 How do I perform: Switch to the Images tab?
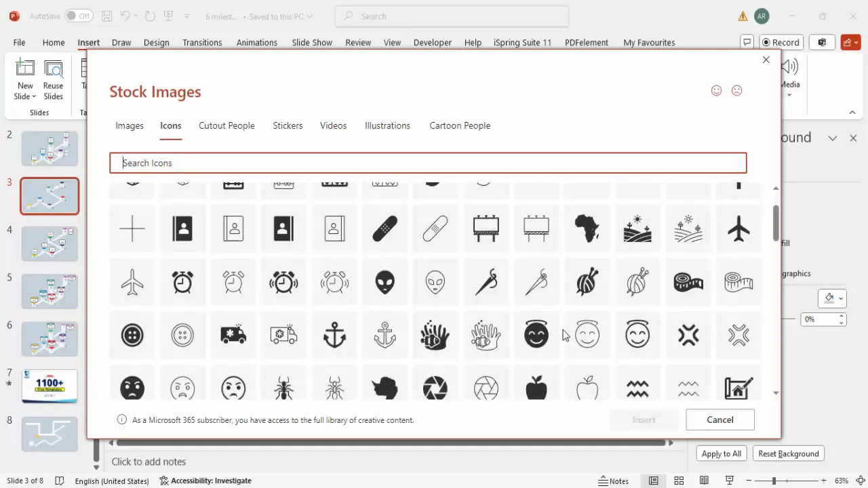pos(130,125)
